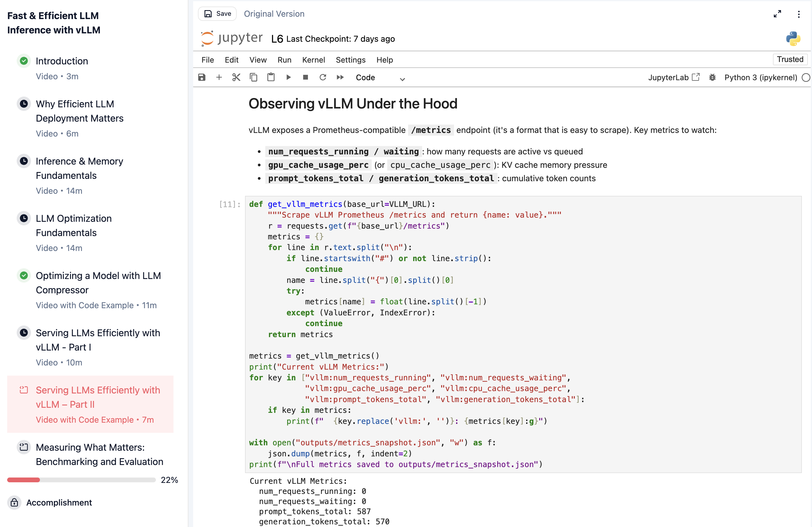Viewport: 812px width, 527px height.
Task: Click clock icon beside LLM Optimization Fundamentals
Action: tap(24, 218)
